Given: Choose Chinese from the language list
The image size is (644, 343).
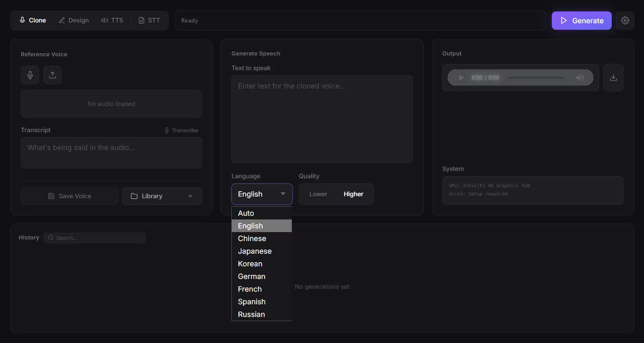Looking at the screenshot, I should pos(262,239).
